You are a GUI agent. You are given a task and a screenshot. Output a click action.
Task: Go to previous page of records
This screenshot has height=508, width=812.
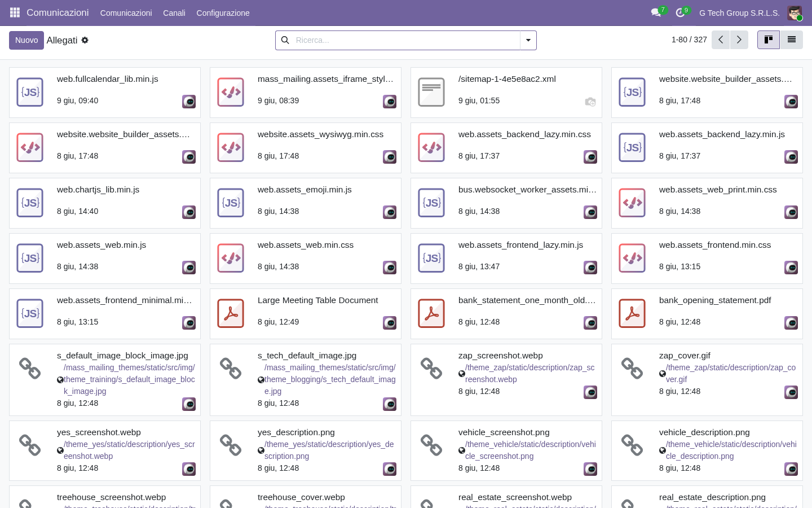pos(721,40)
